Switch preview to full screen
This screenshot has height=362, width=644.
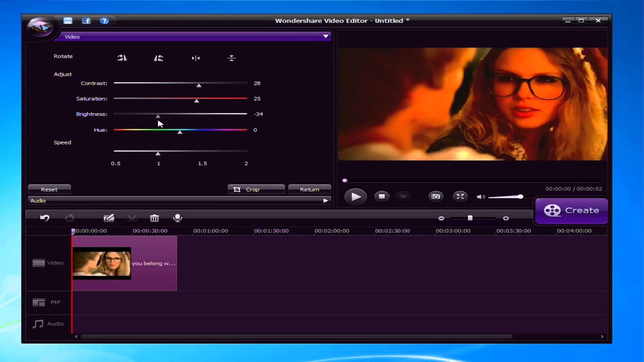pyautogui.click(x=460, y=197)
